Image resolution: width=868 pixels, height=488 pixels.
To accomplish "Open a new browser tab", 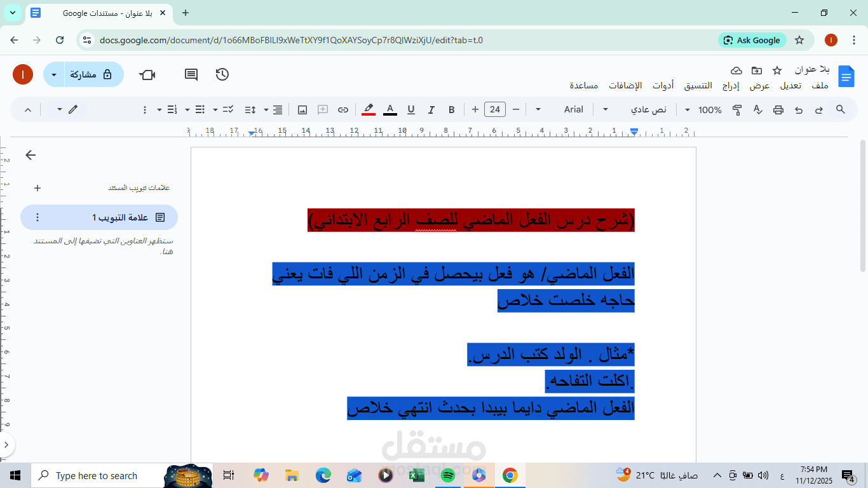I will tap(186, 13).
